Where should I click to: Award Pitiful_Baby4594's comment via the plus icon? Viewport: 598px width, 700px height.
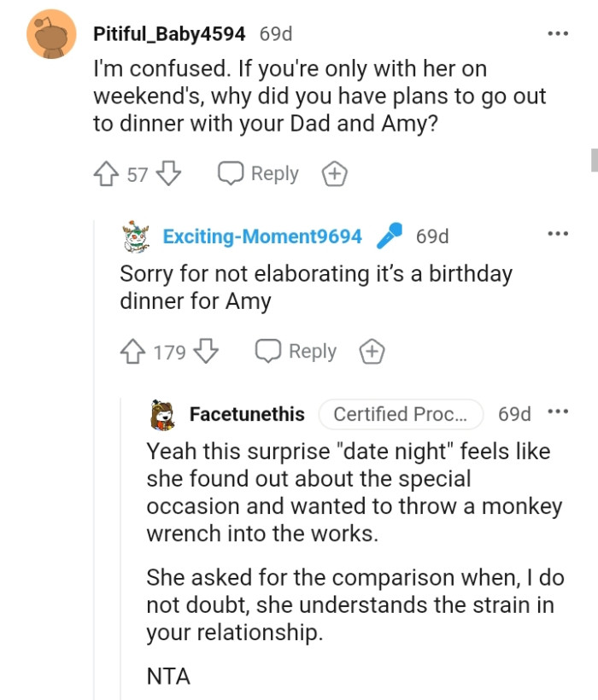pos(335,173)
